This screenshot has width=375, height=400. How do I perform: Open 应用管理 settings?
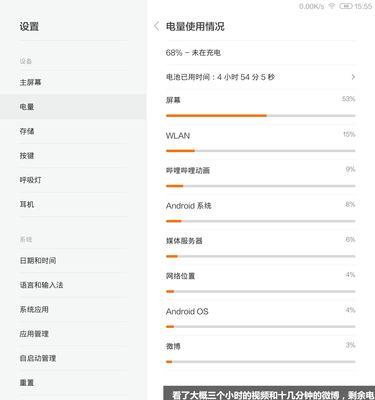[x=73, y=334]
